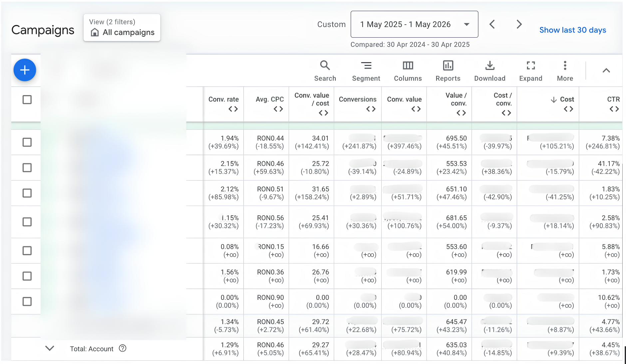Select the row with 0.08% conv. rate

tap(27, 251)
